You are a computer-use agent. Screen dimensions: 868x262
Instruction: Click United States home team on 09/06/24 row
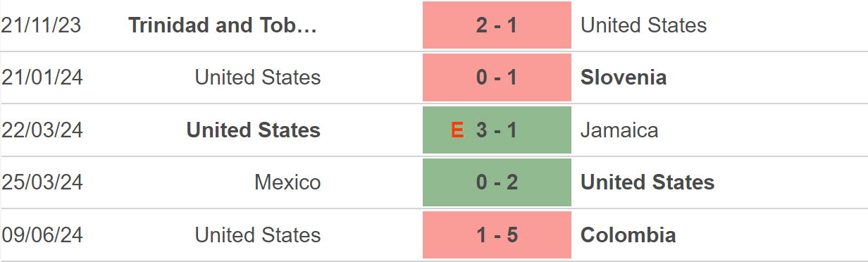point(258,235)
